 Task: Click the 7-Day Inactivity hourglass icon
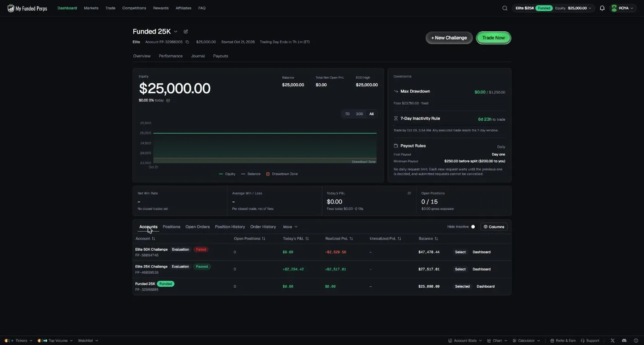pyautogui.click(x=396, y=119)
